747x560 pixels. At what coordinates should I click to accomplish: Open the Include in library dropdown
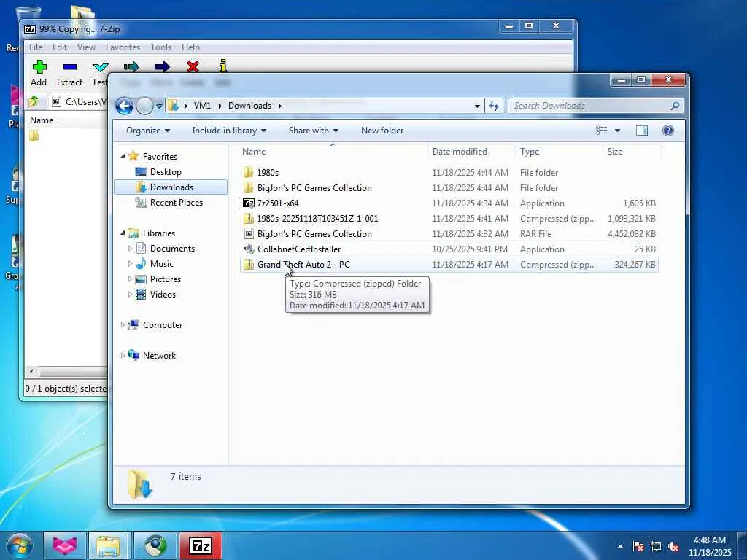point(229,131)
